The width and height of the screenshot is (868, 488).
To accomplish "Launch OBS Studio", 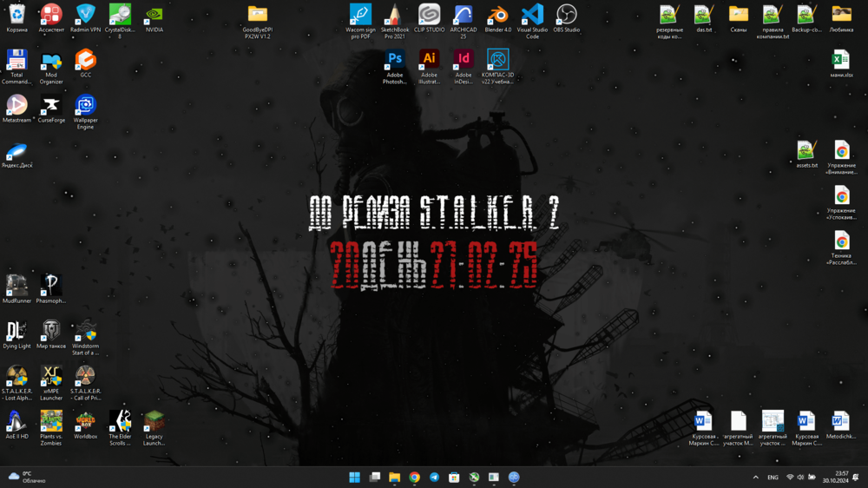I will (x=566, y=18).
